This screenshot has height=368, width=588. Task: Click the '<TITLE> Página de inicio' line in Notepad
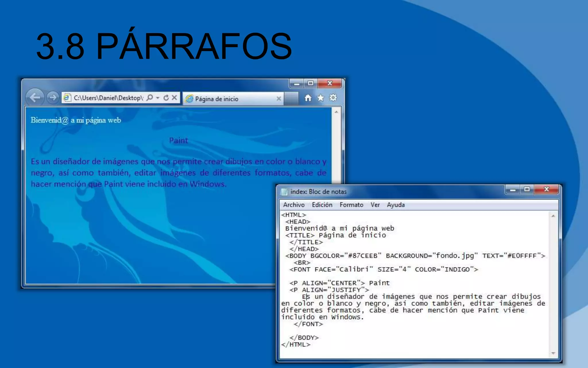(x=336, y=235)
